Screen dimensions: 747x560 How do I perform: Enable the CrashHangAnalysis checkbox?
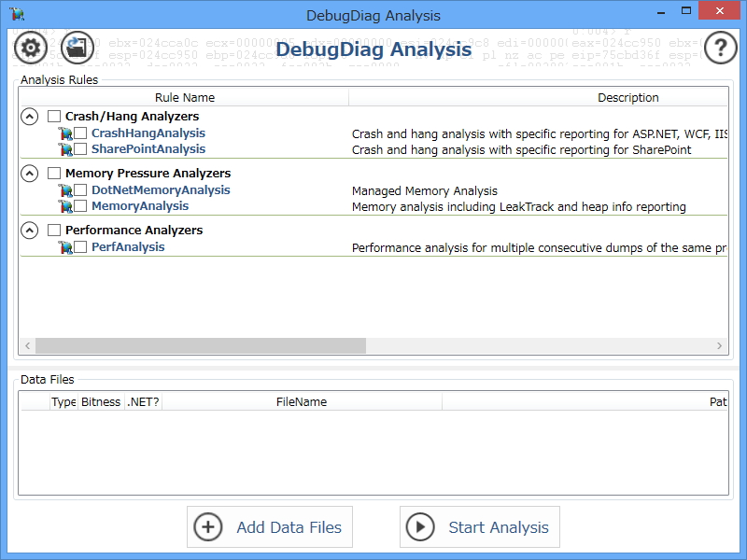[78, 133]
